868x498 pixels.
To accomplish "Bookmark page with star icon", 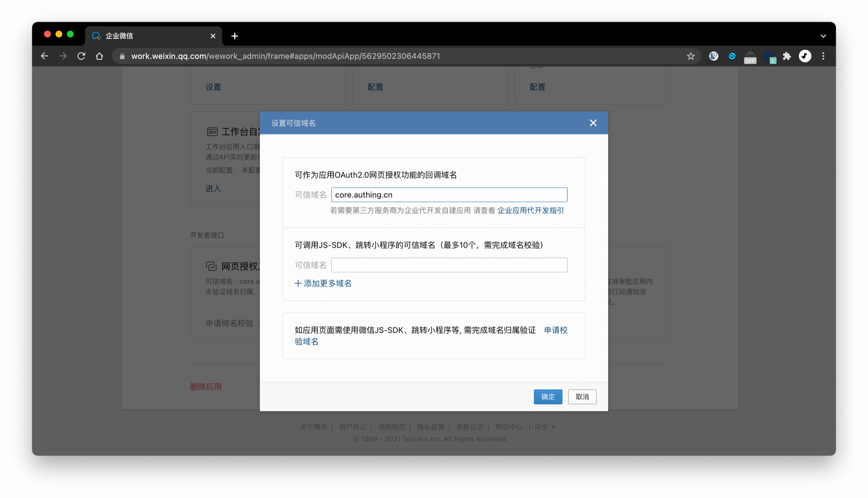I will coord(691,56).
